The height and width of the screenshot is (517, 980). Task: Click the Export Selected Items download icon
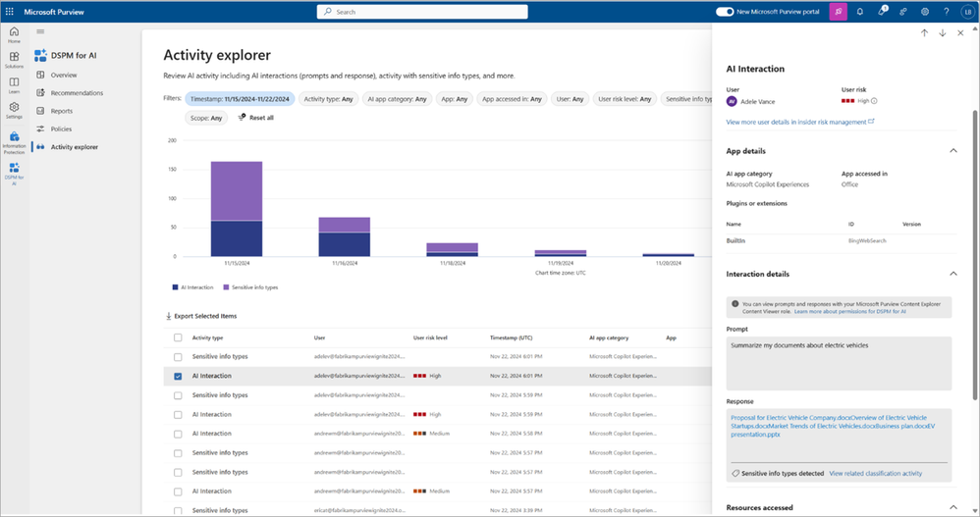pos(168,316)
